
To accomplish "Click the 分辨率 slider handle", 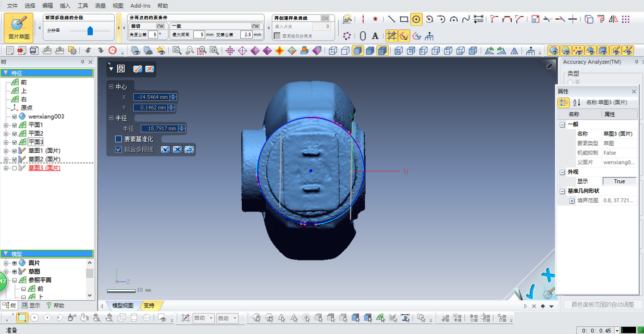I will pyautogui.click(x=90, y=31).
